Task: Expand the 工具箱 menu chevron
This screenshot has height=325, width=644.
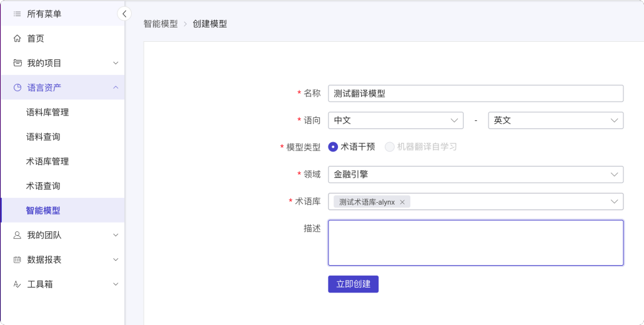Action: pos(116,284)
